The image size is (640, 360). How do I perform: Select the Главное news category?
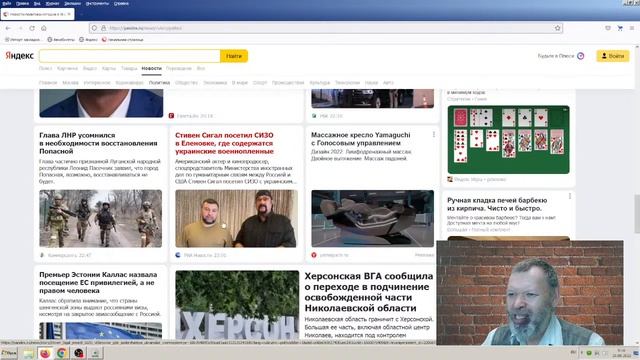(x=48, y=82)
